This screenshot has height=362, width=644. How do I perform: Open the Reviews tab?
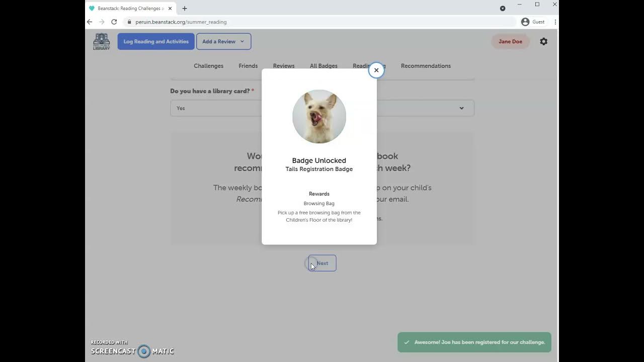(x=284, y=66)
